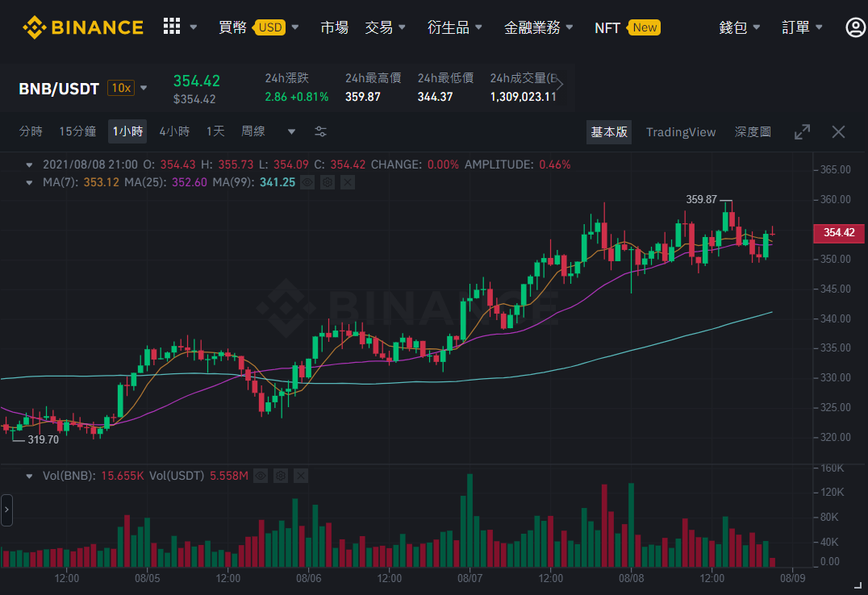Open chart indicator settings sliders icon

tap(320, 131)
